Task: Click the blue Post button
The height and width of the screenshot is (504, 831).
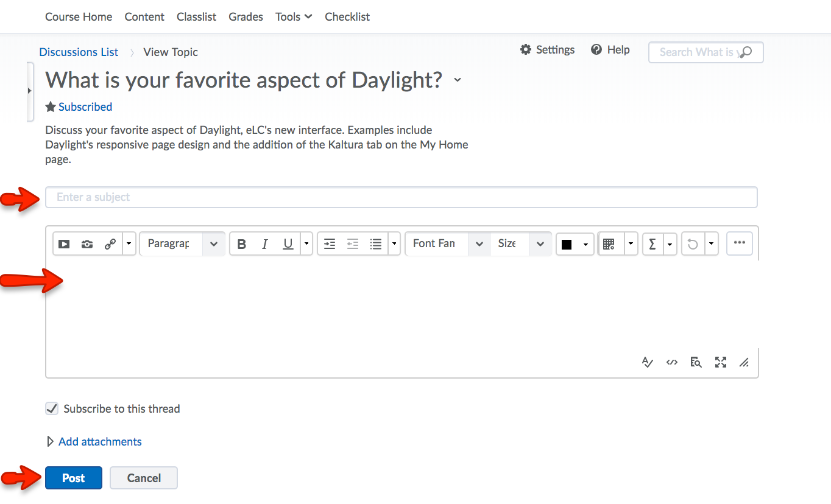Action: (x=74, y=478)
